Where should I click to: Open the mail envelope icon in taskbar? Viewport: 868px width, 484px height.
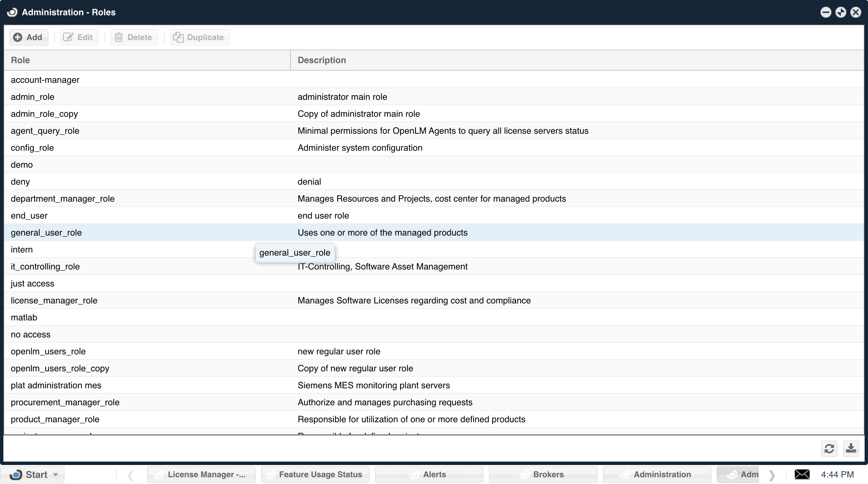point(802,474)
